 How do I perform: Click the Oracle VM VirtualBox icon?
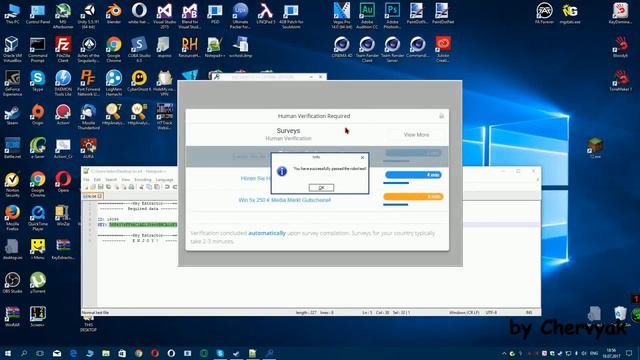click(12, 49)
